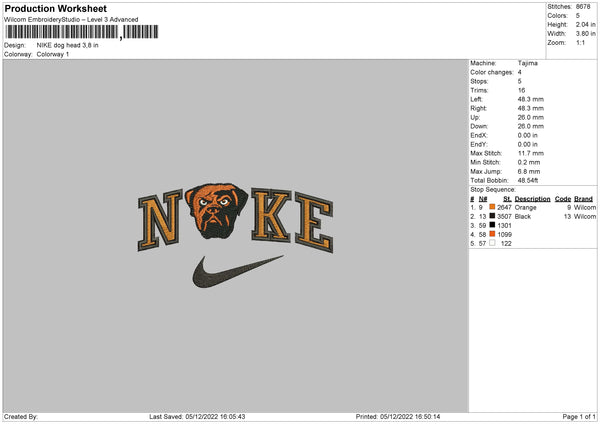The image size is (600, 424).
Task: Click design name 'NIKE dog head 3,8 in'
Action: [67, 45]
